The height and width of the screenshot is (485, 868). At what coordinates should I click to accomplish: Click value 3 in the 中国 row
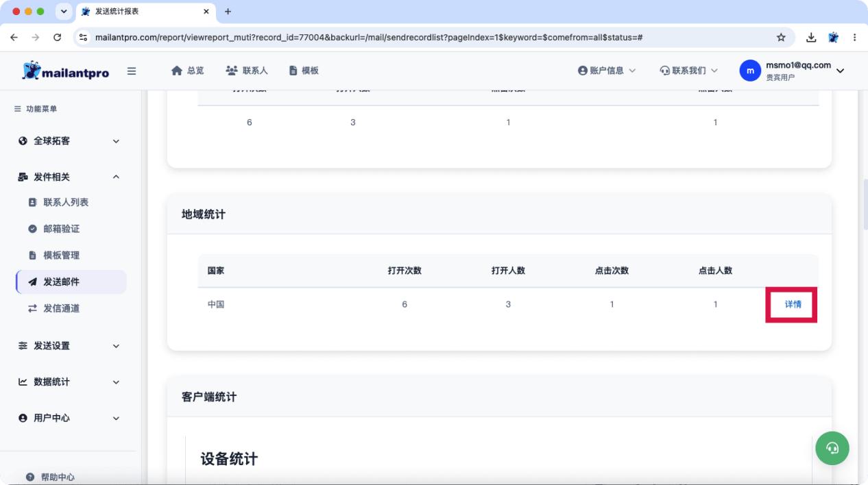(508, 304)
